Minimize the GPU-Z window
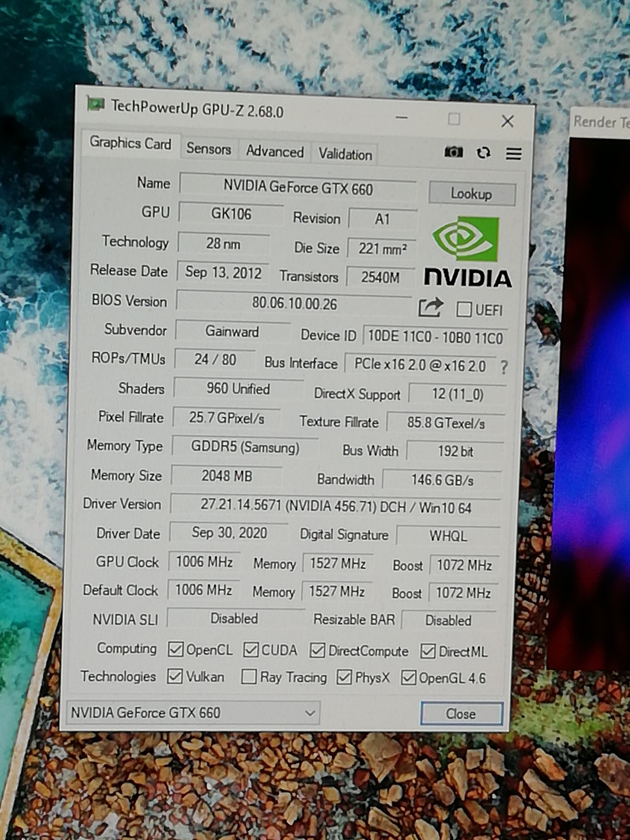 401,118
